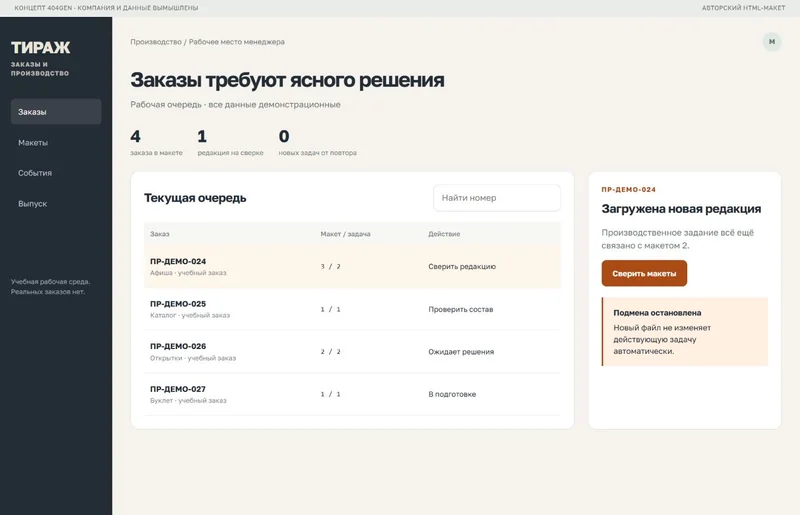The height and width of the screenshot is (515, 800).
Task: Click the Подмена остановлена notice
Action: click(685, 332)
